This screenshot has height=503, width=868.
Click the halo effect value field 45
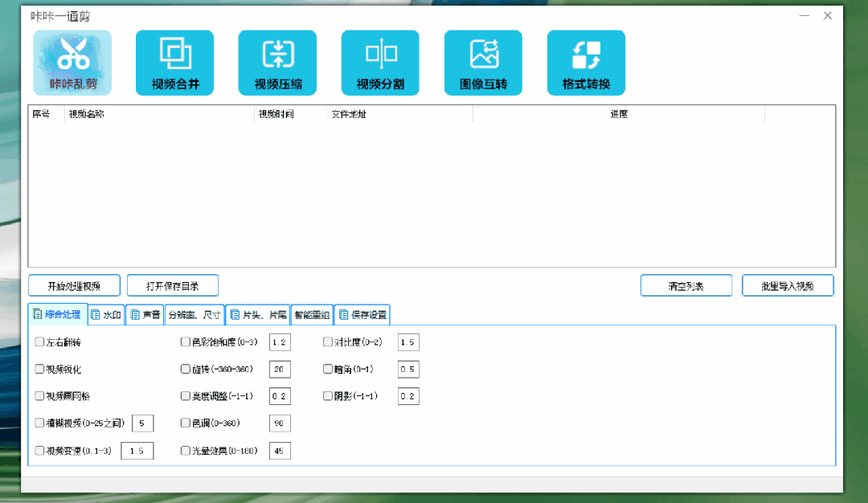point(280,451)
